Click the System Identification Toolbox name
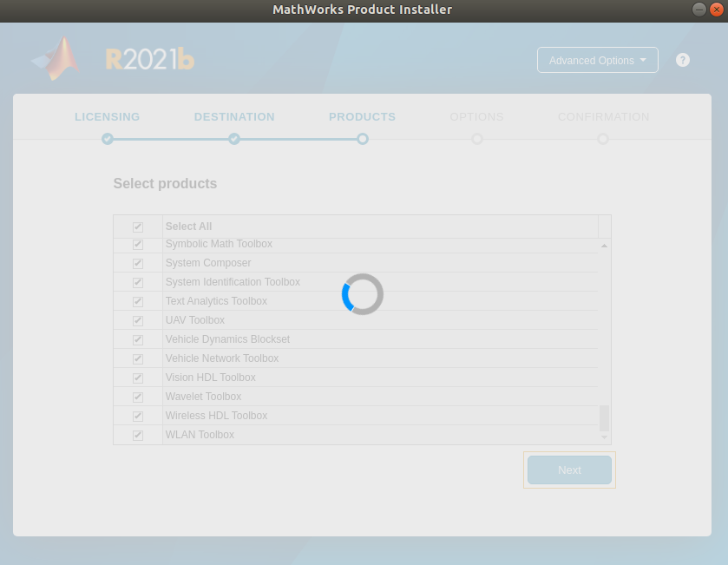Image resolution: width=728 pixels, height=565 pixels. click(233, 282)
